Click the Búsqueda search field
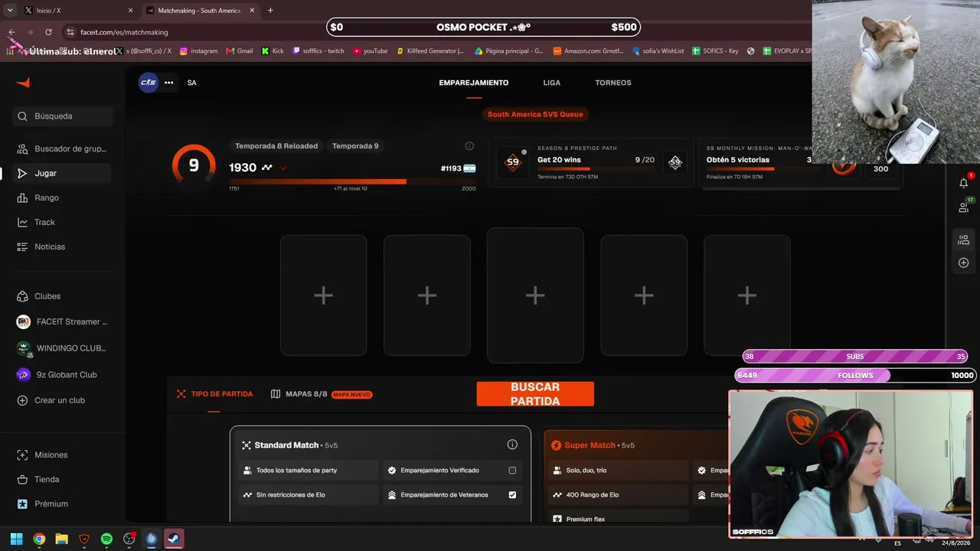 click(62, 116)
